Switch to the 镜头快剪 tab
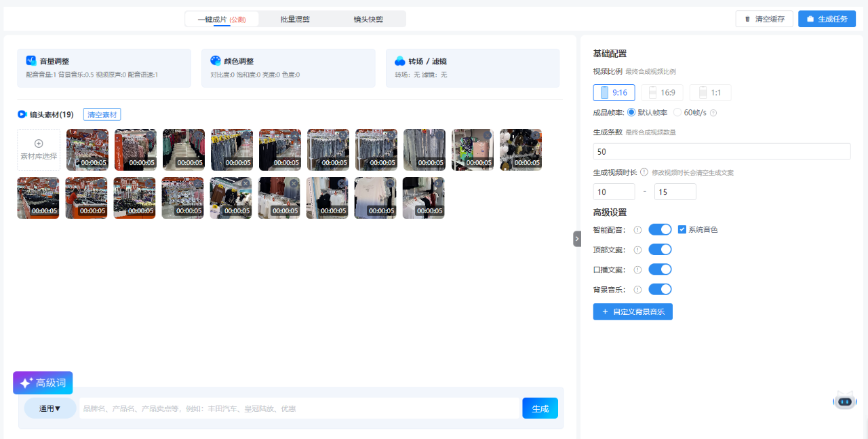868x439 pixels. pyautogui.click(x=368, y=19)
